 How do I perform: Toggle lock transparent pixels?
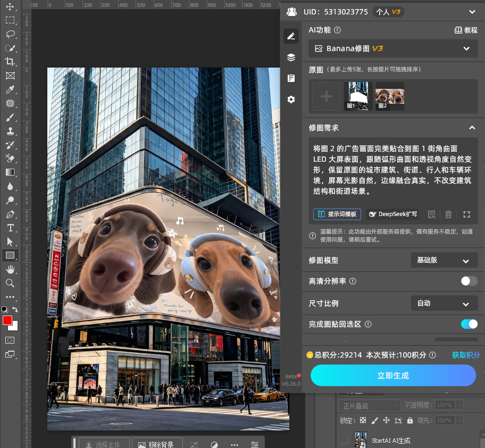[x=363, y=420]
